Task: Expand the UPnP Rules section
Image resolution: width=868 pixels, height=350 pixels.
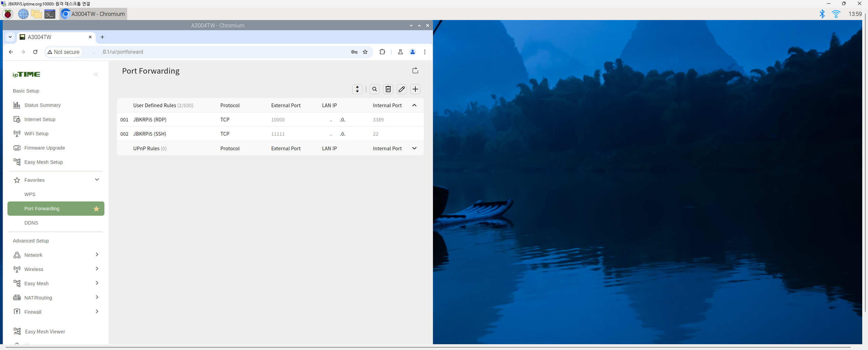Action: 414,149
